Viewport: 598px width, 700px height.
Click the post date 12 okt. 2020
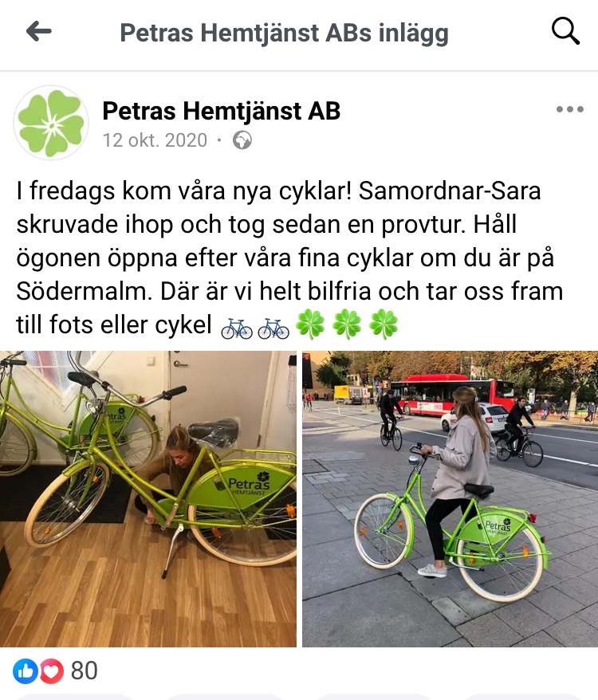coord(155,140)
